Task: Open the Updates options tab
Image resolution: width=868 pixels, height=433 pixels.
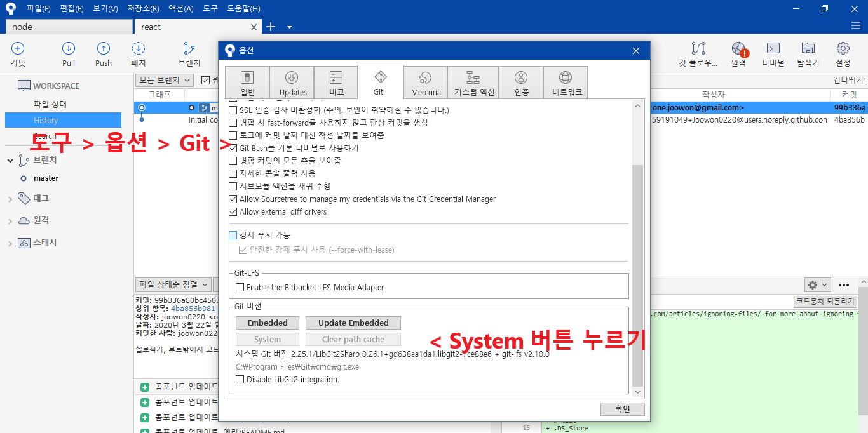Action: tap(292, 83)
